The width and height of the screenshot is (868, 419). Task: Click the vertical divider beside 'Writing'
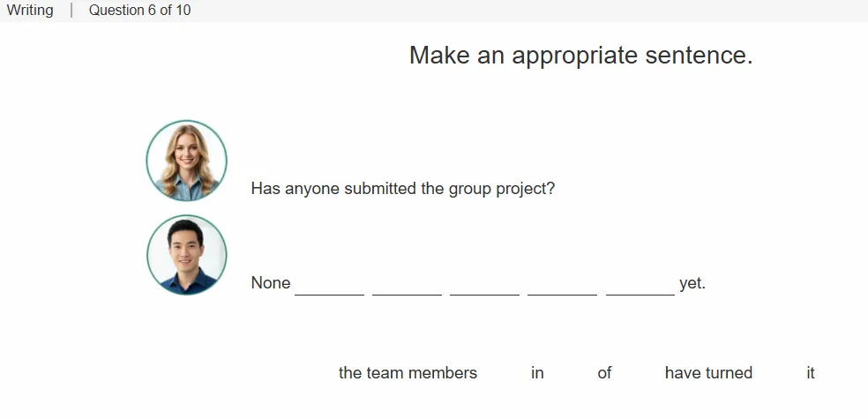[71, 10]
